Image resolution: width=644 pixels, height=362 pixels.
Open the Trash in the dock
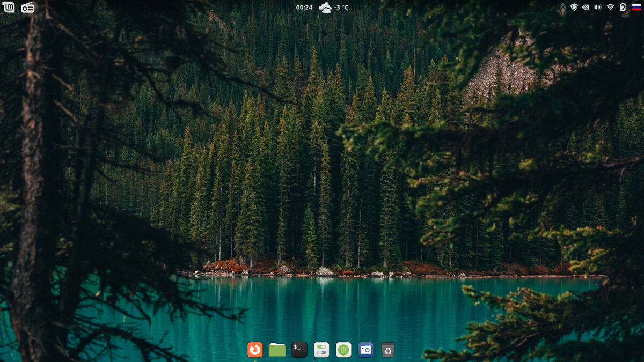(388, 350)
